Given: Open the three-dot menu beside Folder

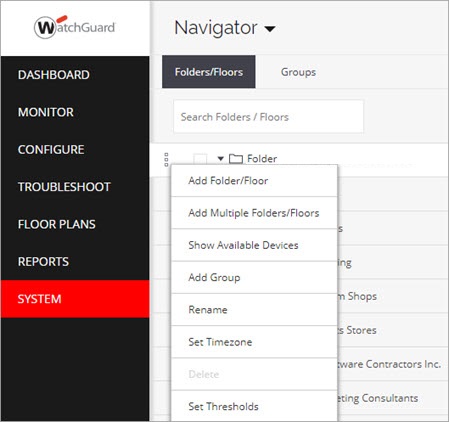Looking at the screenshot, I should (x=166, y=160).
